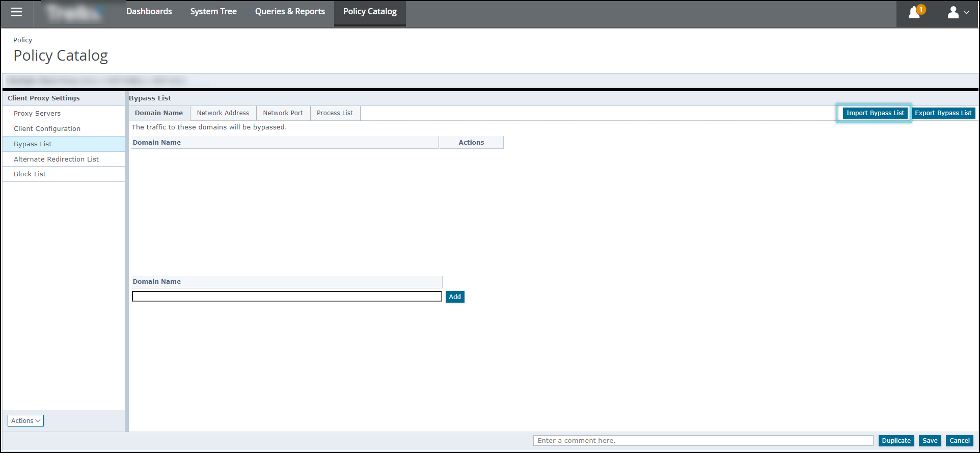Click the Domain Name input field
The width and height of the screenshot is (980, 453).
pos(287,297)
